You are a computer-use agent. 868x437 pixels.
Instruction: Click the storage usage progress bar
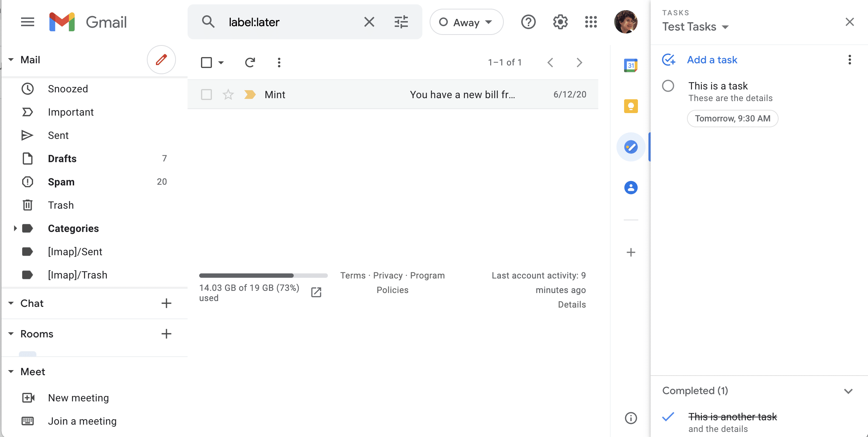pos(263,276)
